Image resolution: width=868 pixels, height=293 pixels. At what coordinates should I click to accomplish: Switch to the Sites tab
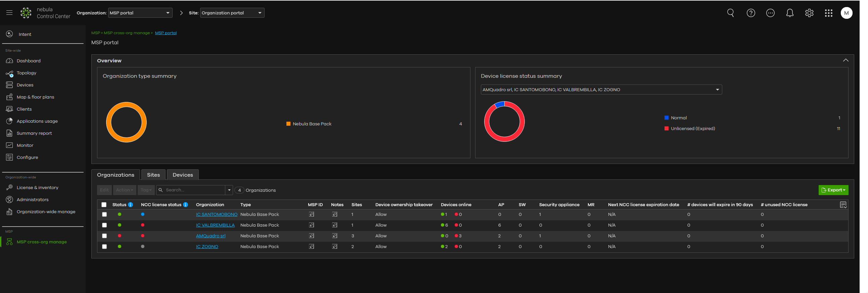(153, 175)
